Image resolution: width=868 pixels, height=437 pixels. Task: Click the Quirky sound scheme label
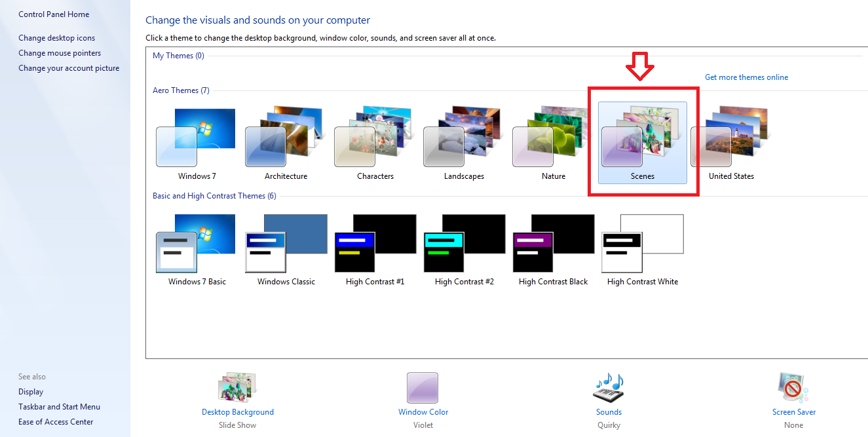pyautogui.click(x=609, y=425)
